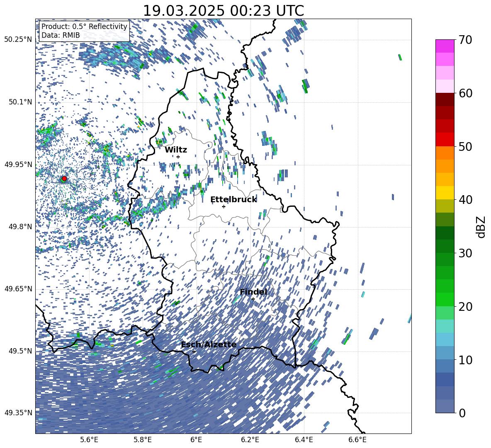Click the 60 tick on colorbar
The height and width of the screenshot is (448, 491).
pos(465,93)
